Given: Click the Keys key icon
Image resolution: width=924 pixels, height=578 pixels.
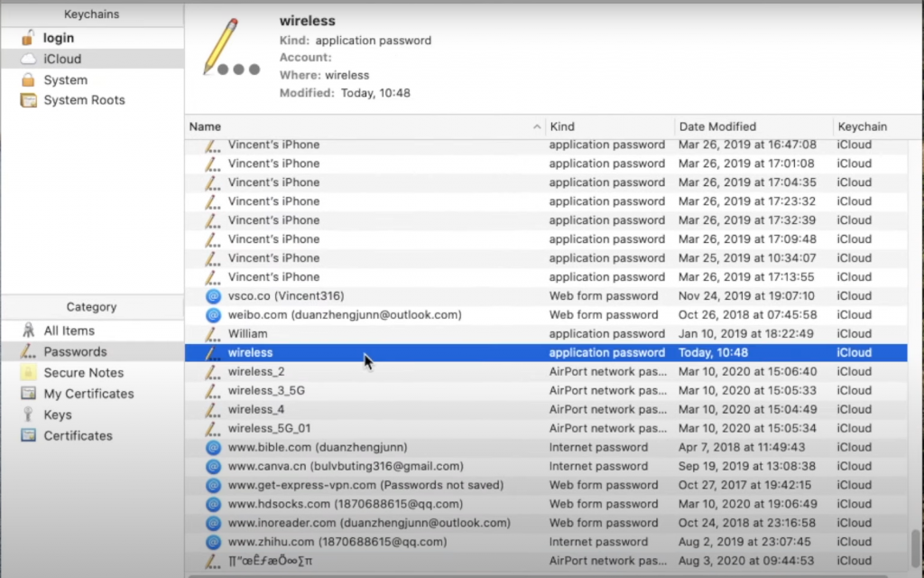Looking at the screenshot, I should click(28, 415).
